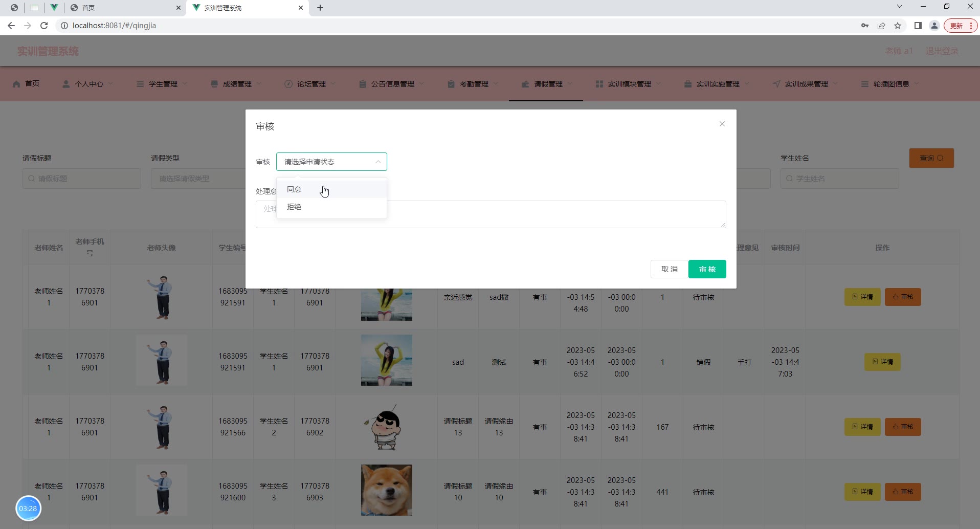Expand 成绩管理 menu
Image resolution: width=980 pixels, height=529 pixels.
pos(237,84)
